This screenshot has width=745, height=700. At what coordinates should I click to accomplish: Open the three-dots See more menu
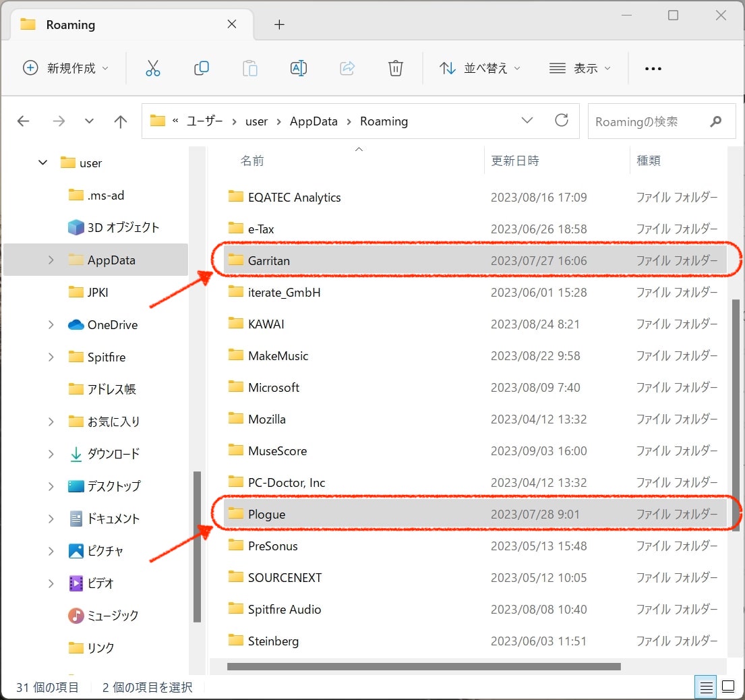(653, 69)
